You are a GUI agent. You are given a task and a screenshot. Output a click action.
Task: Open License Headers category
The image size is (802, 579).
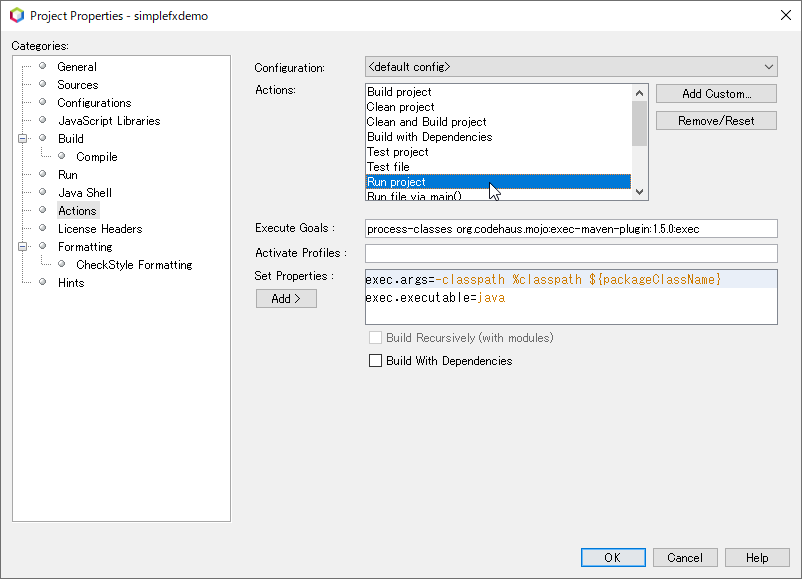click(x=100, y=229)
